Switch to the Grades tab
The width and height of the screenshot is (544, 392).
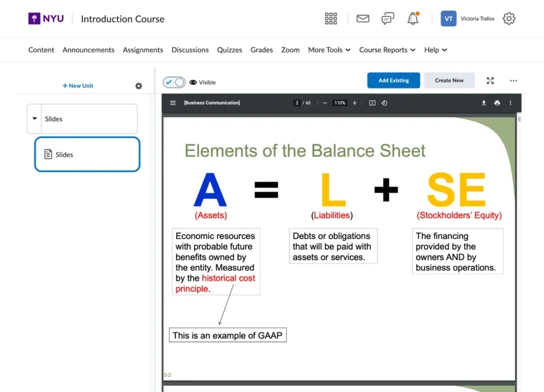pyautogui.click(x=261, y=49)
